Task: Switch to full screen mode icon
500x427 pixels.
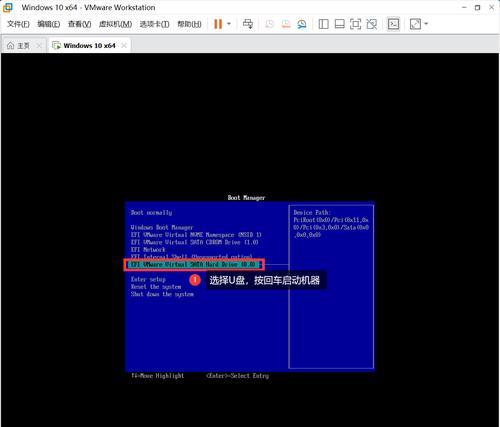Action: click(355, 24)
